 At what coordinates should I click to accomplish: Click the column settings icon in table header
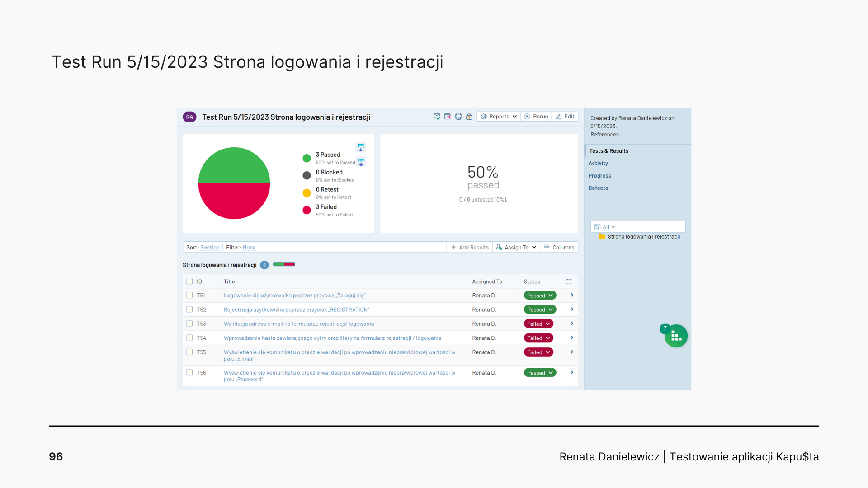point(569,282)
